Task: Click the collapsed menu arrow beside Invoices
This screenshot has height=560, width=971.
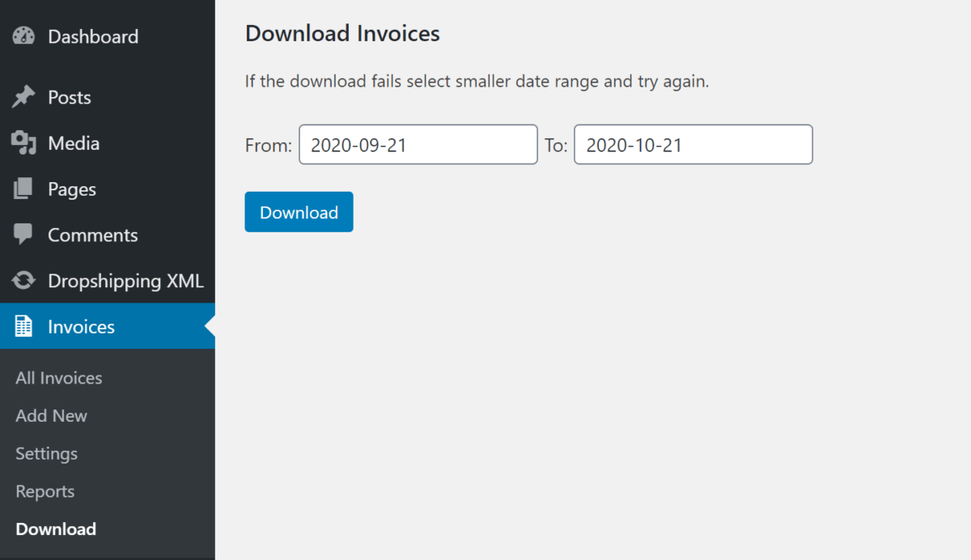Action: pyautogui.click(x=210, y=326)
